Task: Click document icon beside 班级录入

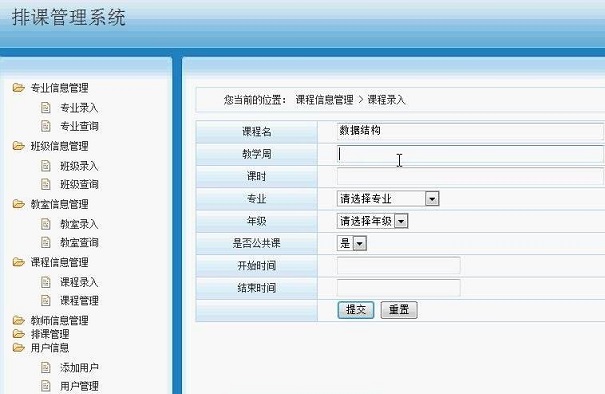Action: pos(46,166)
